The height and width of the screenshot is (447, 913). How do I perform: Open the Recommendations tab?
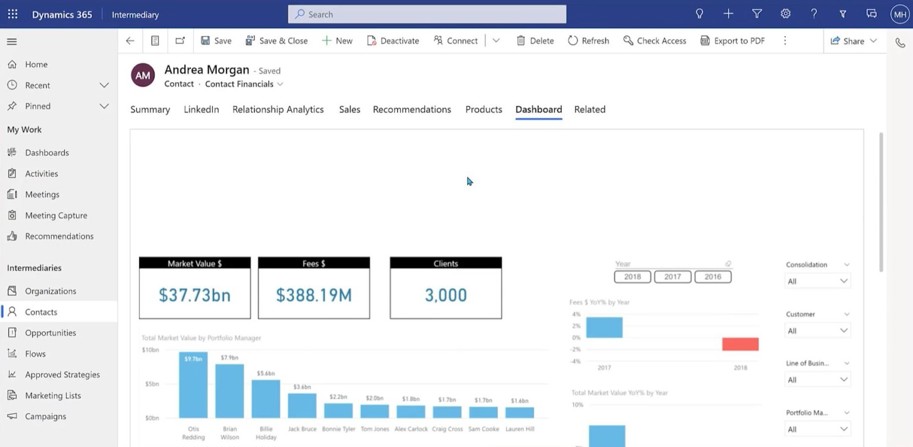tap(412, 109)
